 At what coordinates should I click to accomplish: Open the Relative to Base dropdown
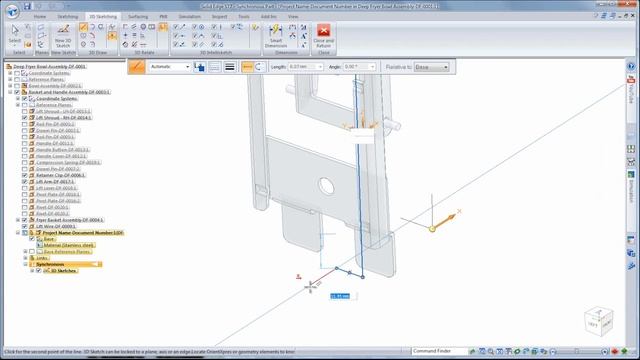pyautogui.click(x=431, y=67)
